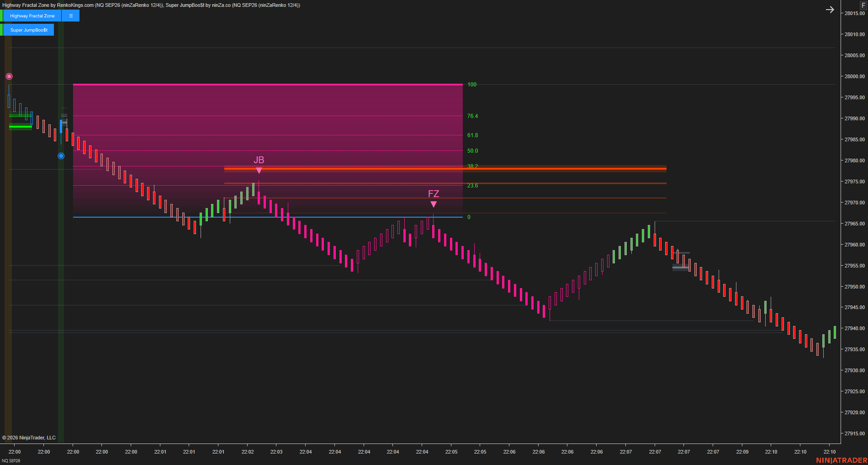868x465 pixels.
Task: Click the JB signal triangle marker
Action: pos(259,171)
